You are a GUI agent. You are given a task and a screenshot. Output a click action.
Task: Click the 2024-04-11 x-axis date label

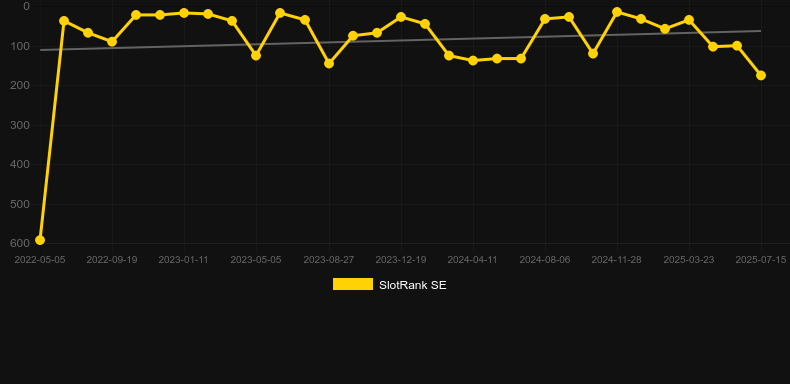pyautogui.click(x=473, y=260)
